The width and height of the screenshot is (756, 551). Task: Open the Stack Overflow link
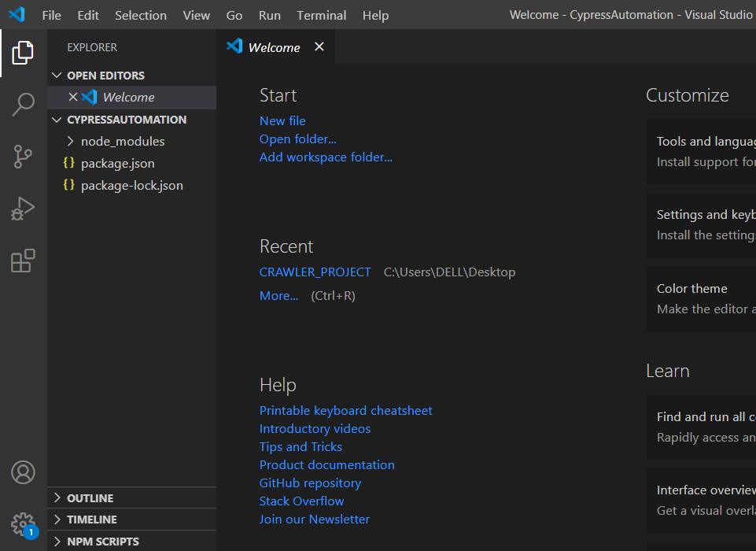302,501
